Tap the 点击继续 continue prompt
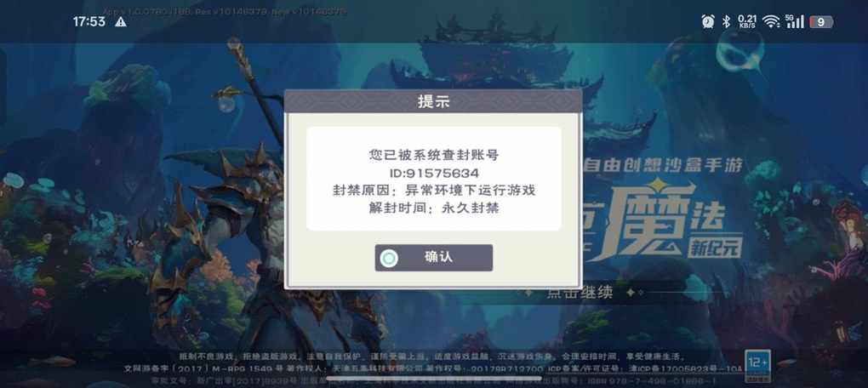 click(x=580, y=292)
